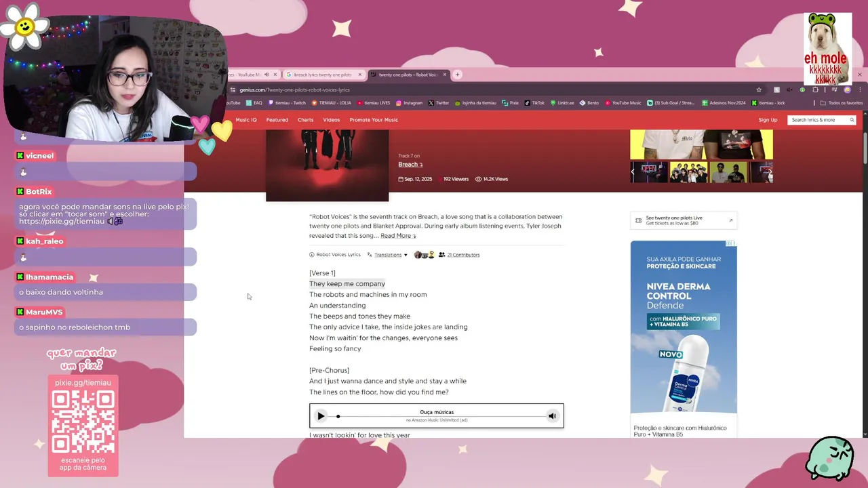Viewport: 868px width, 488px height.
Task: Open the pixie.gg/tiemiau link in BotRix message
Action: click(62, 222)
